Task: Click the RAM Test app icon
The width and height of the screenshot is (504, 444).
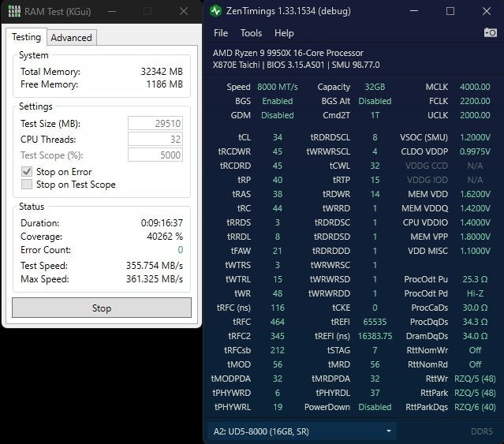Action: [14, 11]
